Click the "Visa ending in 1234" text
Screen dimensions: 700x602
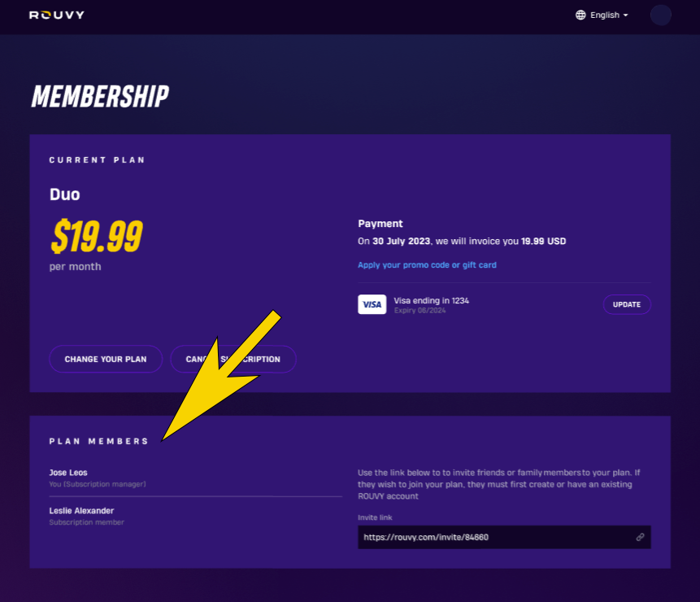point(431,300)
